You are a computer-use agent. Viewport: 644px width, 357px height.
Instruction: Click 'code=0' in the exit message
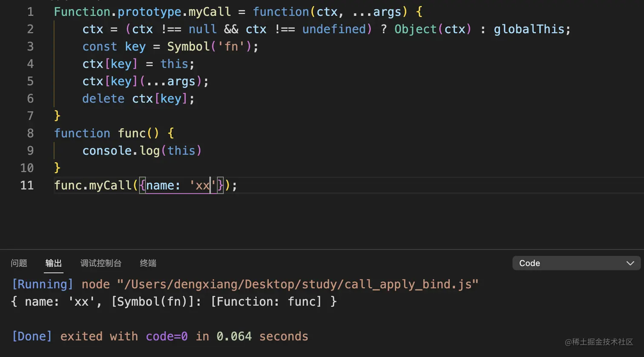pyautogui.click(x=167, y=337)
